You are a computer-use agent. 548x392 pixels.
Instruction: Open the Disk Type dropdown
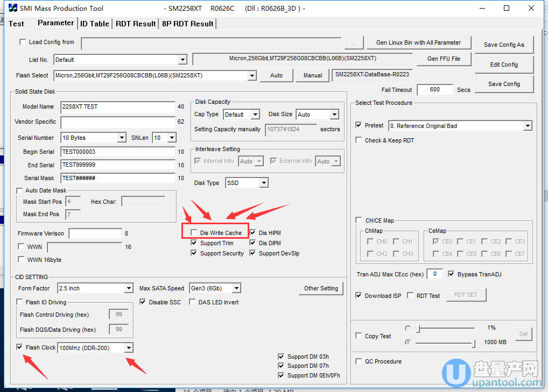(263, 183)
